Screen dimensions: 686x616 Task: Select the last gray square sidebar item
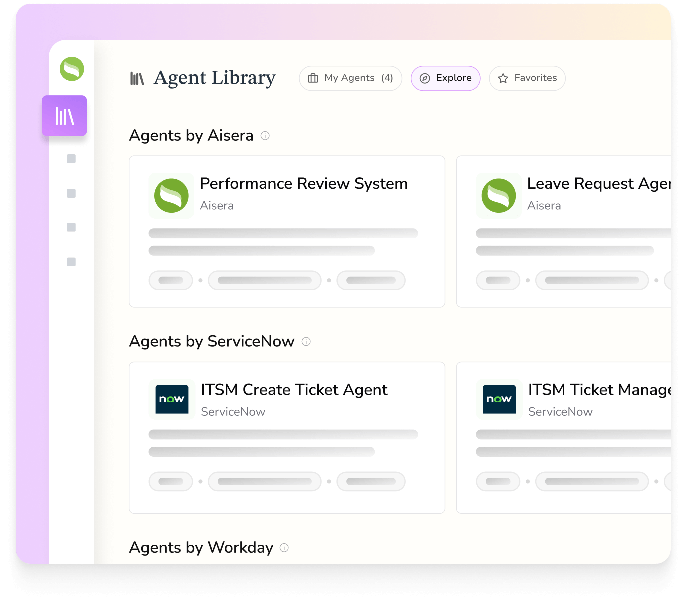[71, 262]
